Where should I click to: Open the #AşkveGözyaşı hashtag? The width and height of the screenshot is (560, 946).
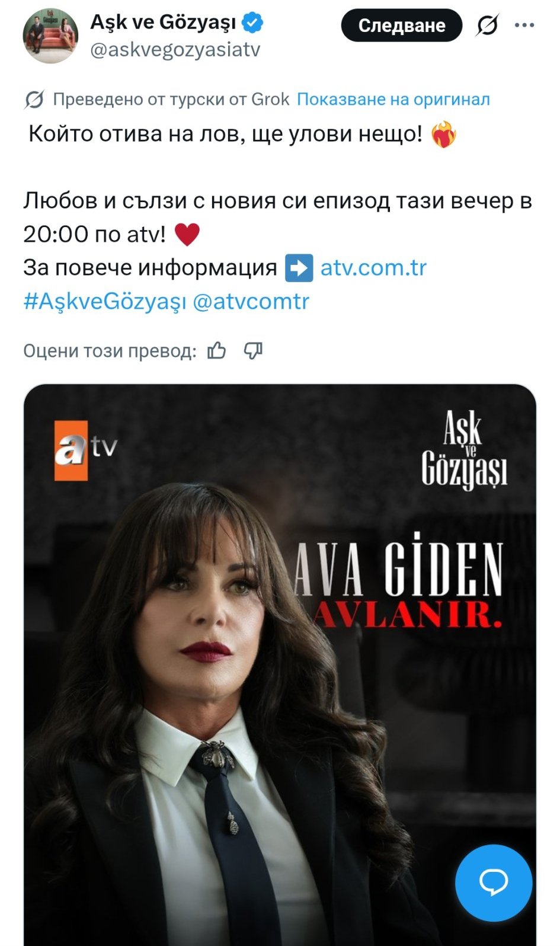[x=105, y=301]
